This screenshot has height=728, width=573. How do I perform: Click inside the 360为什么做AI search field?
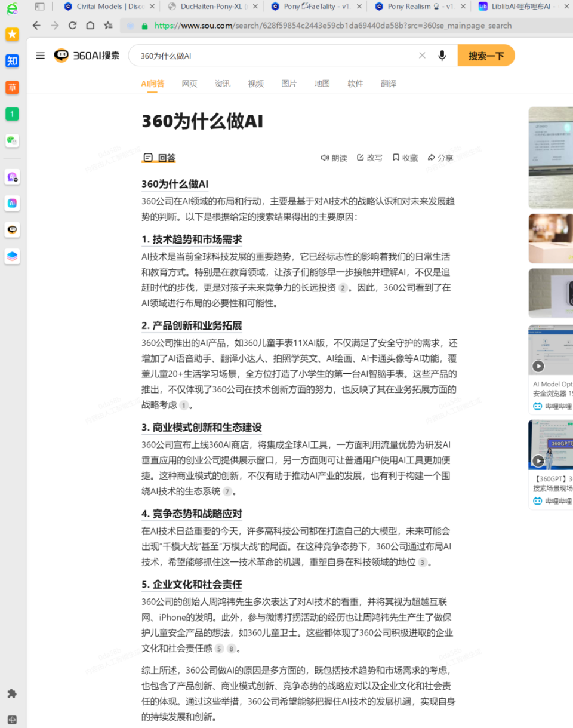pos(275,56)
